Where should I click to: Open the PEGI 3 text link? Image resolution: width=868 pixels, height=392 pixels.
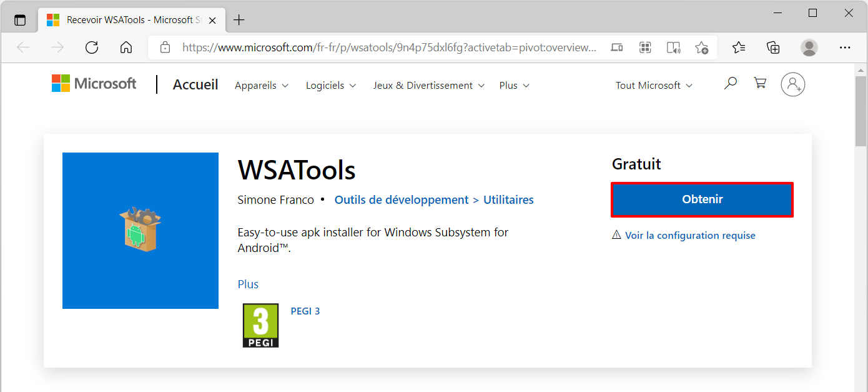[x=305, y=311]
